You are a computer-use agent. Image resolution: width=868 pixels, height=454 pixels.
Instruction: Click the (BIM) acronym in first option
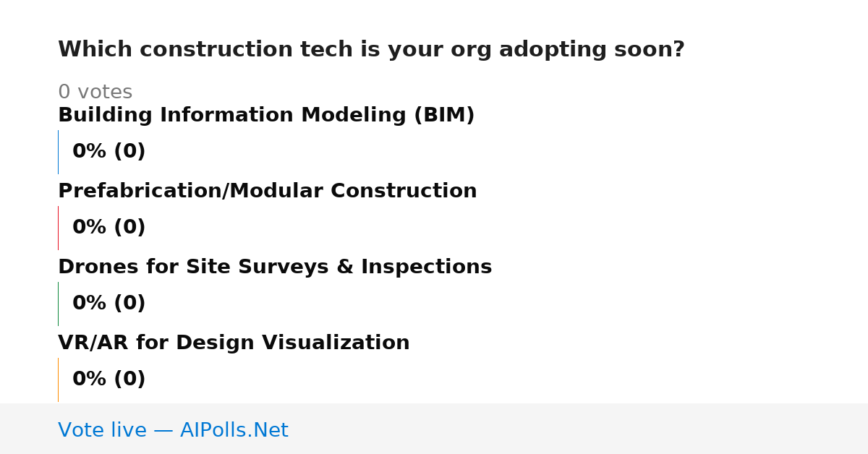pyautogui.click(x=444, y=116)
